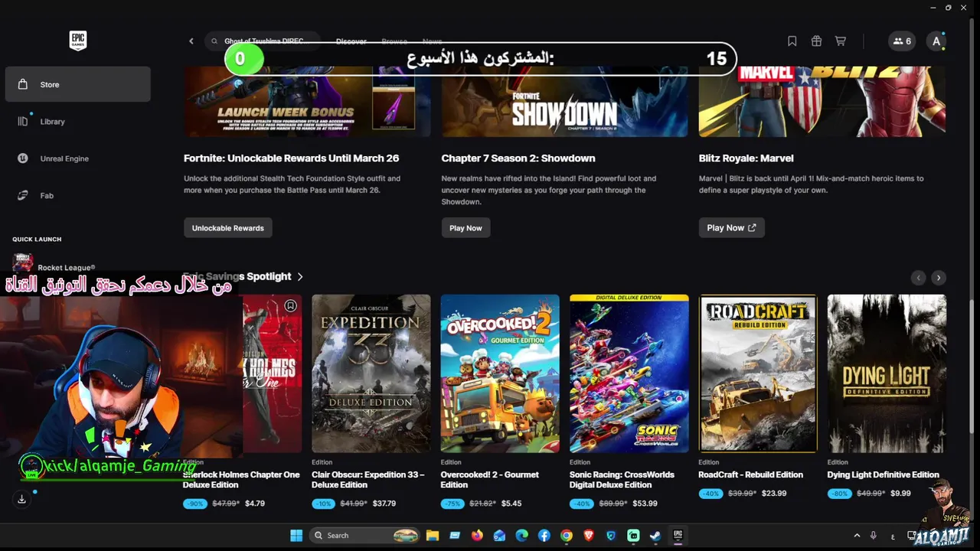The width and height of the screenshot is (980, 551).
Task: Open the Store section in sidebar
Action: (x=77, y=84)
